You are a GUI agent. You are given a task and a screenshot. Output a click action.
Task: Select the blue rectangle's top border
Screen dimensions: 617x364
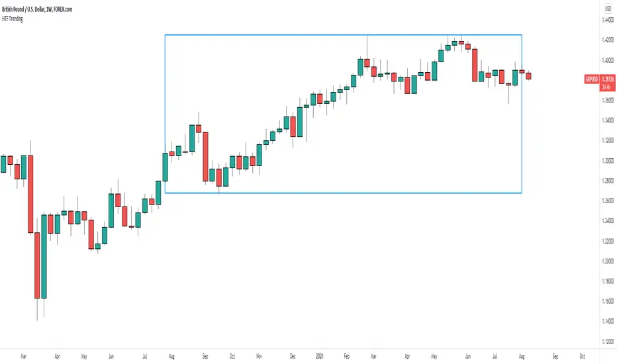point(343,34)
